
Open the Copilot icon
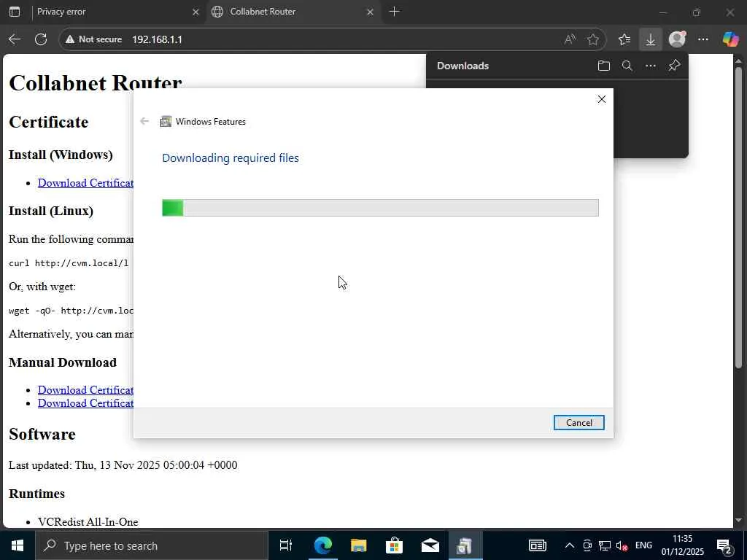click(x=730, y=39)
